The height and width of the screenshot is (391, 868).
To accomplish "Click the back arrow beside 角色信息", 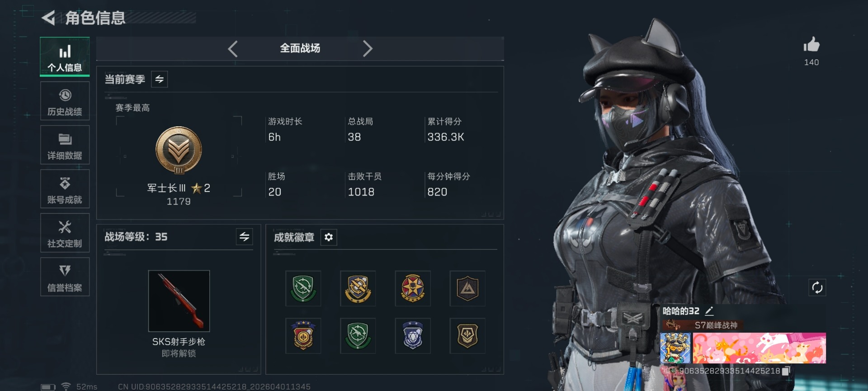I will point(48,18).
